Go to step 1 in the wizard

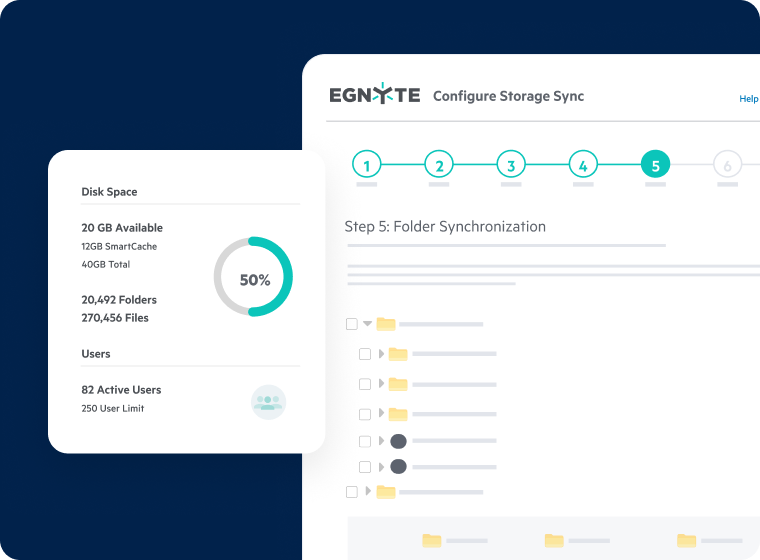(367, 166)
